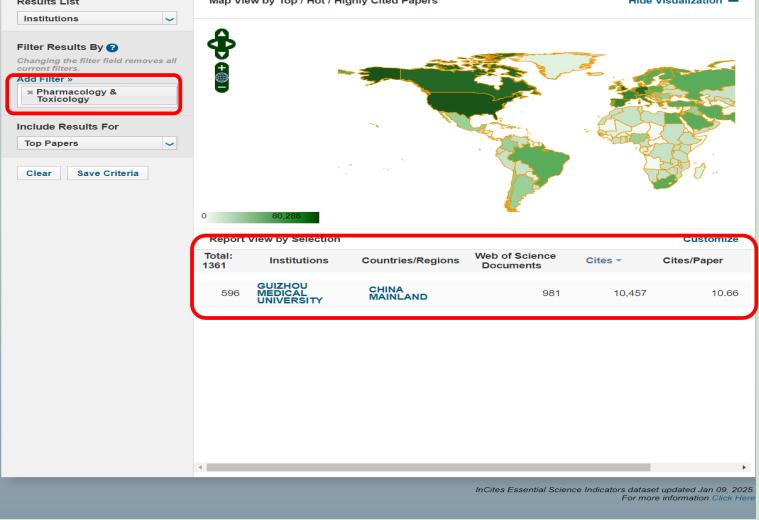This screenshot has height=520, width=759.
Task: Pan the map up with the arrow control
Action: pyautogui.click(x=222, y=33)
